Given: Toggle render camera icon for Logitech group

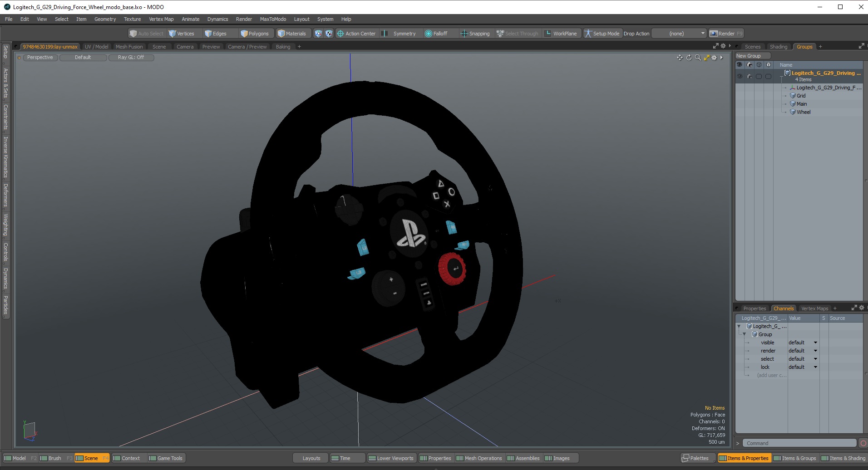Looking at the screenshot, I should point(749,76).
